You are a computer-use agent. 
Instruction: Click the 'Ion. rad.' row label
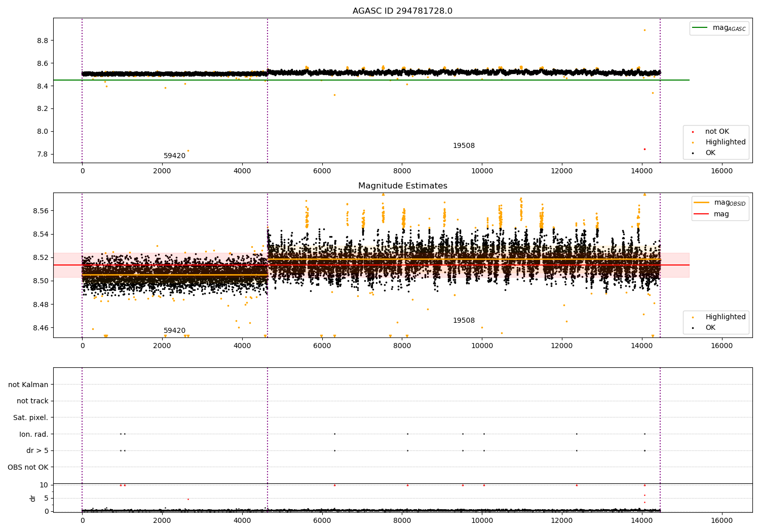[33, 434]
